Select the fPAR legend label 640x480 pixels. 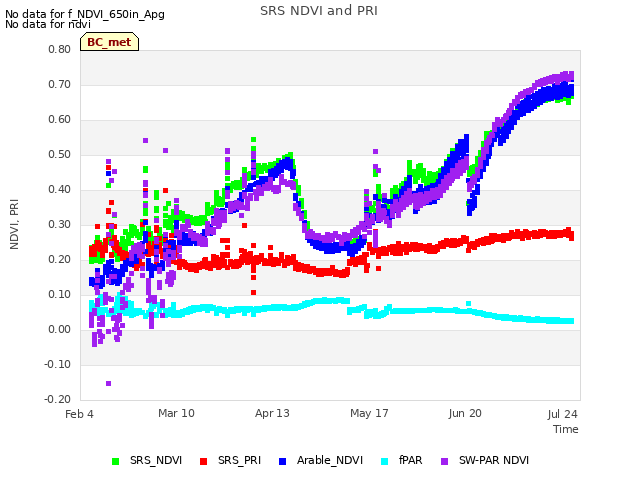pos(411,460)
